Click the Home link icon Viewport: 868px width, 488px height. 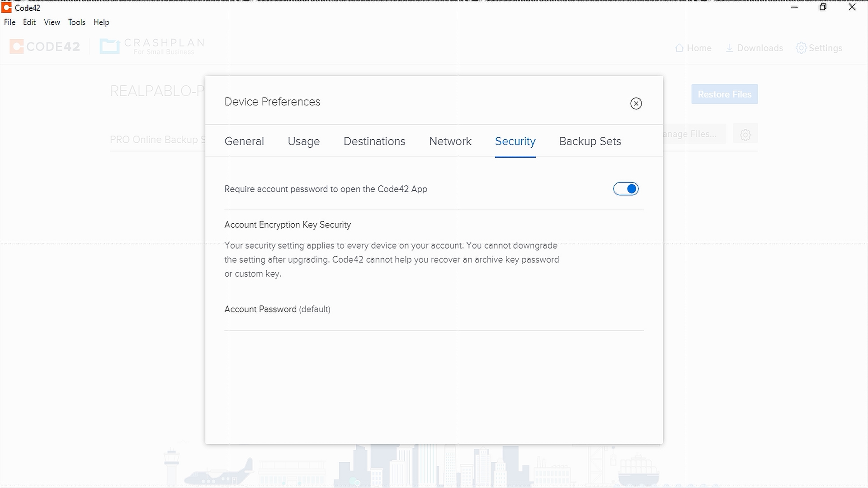click(x=679, y=48)
